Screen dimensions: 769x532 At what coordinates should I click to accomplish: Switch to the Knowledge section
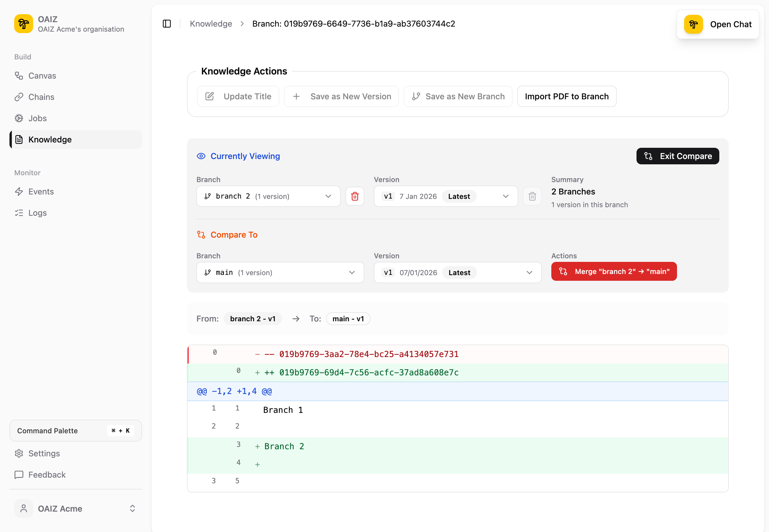click(50, 140)
